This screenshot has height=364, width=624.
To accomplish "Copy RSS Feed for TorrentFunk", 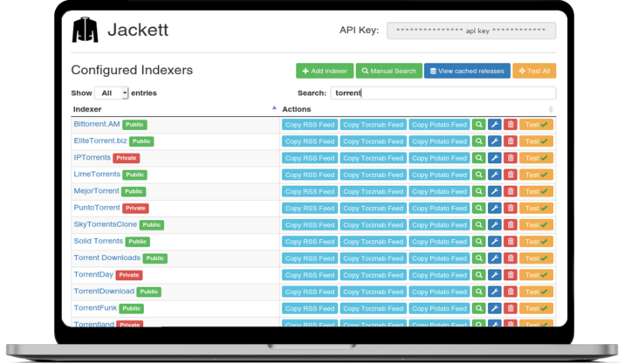I will [310, 309].
